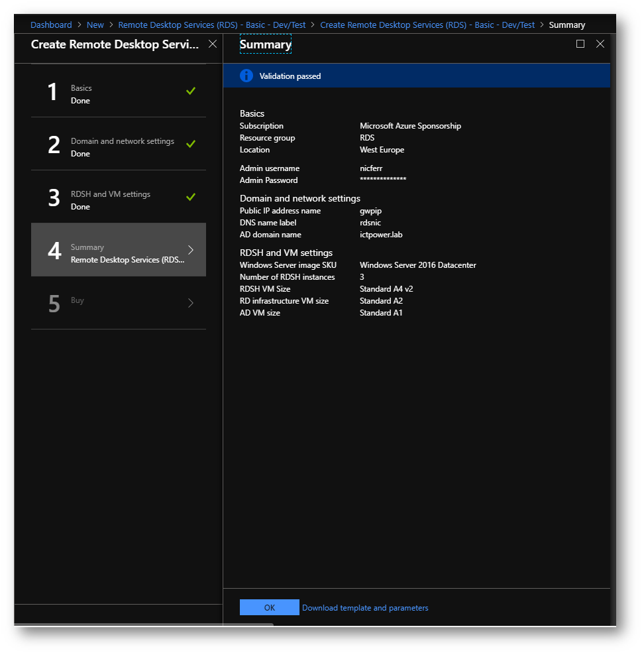
Task: Open step 3 RDSH and VM settings
Action: [x=119, y=197]
